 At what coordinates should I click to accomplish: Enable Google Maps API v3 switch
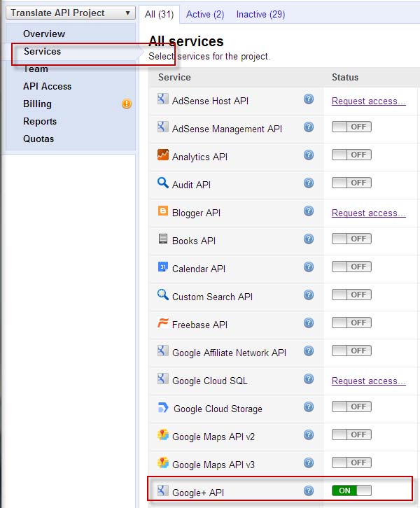[x=351, y=463]
